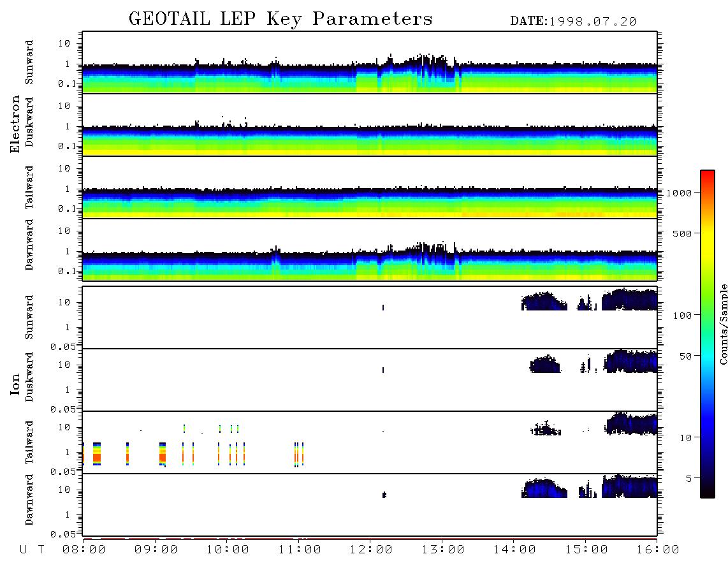Select the Ion Dawnward axis label
Viewport: 728px width, 561px height.
pos(29,500)
